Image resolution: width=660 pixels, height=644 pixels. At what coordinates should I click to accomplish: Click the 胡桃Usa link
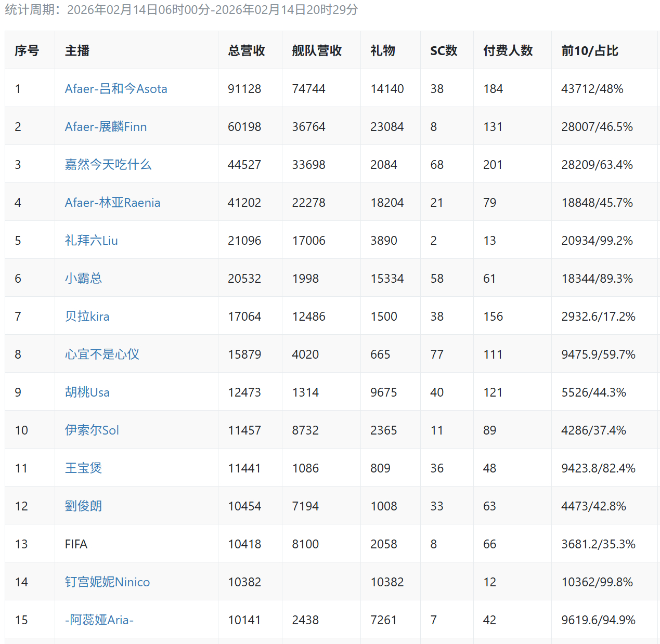[87, 392]
